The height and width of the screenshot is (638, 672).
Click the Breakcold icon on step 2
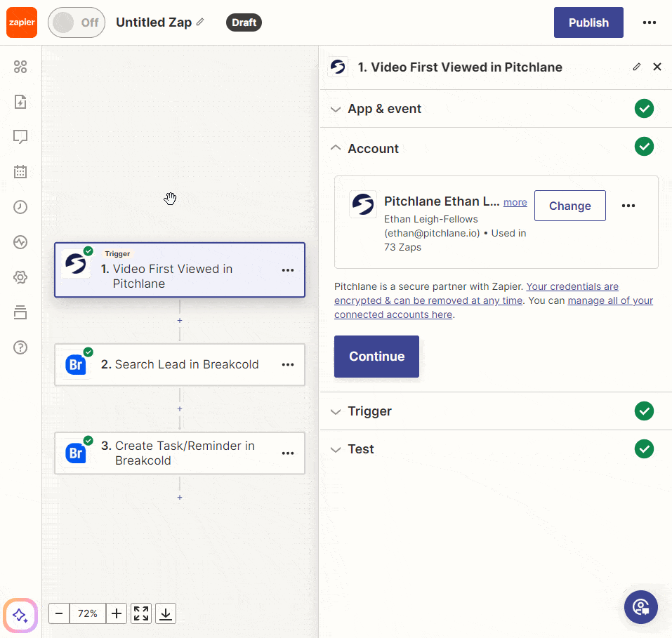[x=76, y=365]
